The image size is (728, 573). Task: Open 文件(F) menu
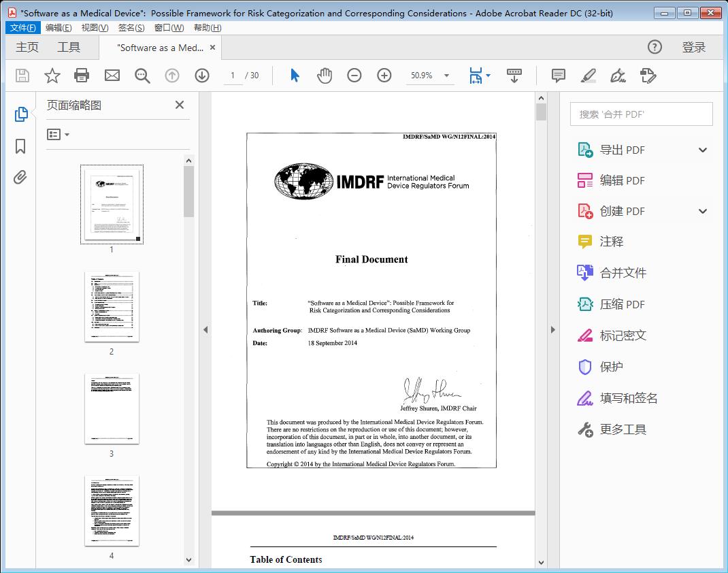click(22, 28)
